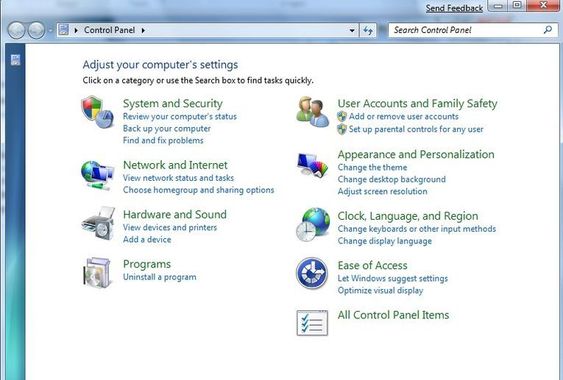Click Change the theme
Viewport: 563px width, 380px height.
pyautogui.click(x=372, y=167)
